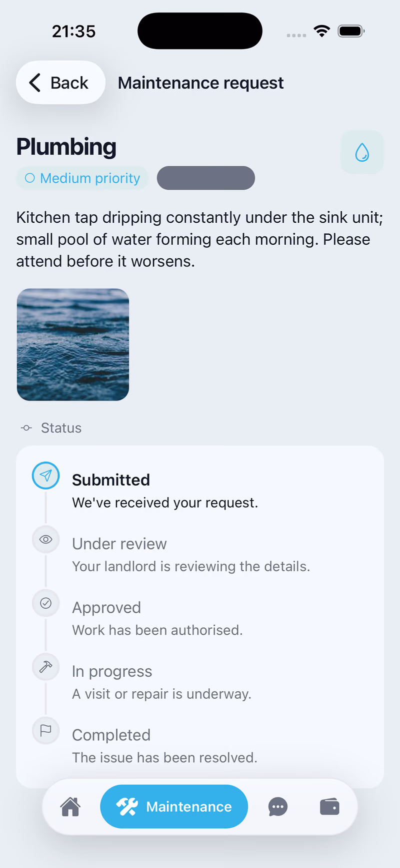Click the battery status icon

pyautogui.click(x=351, y=31)
